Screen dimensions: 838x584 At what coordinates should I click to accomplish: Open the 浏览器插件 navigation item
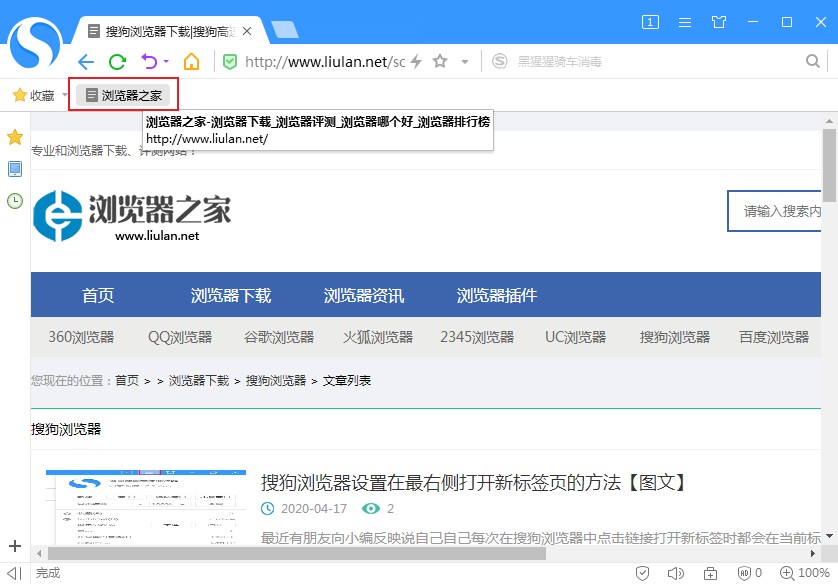496,295
